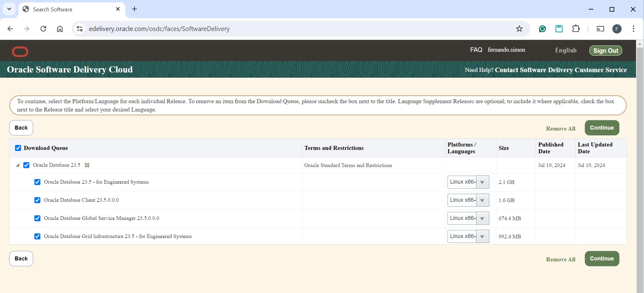The width and height of the screenshot is (644, 293).
Task: Switch to the Search Software tab
Action: [x=72, y=9]
